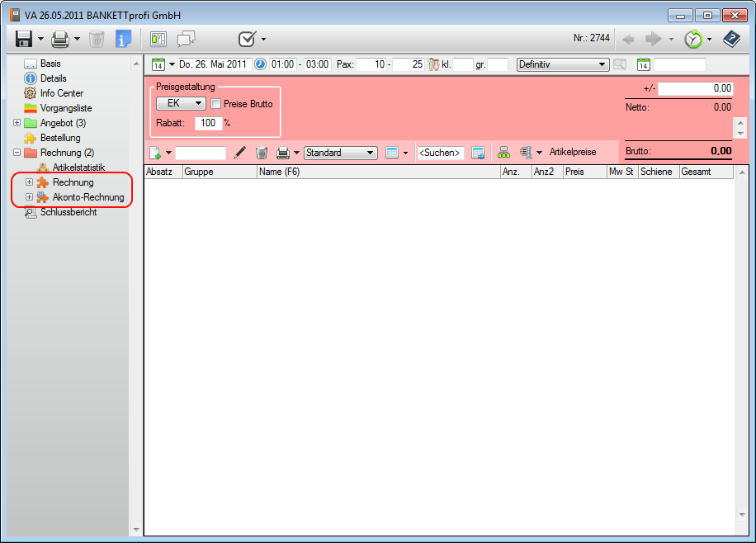Click the help book icon at top right
The image size is (756, 543).
[731, 39]
